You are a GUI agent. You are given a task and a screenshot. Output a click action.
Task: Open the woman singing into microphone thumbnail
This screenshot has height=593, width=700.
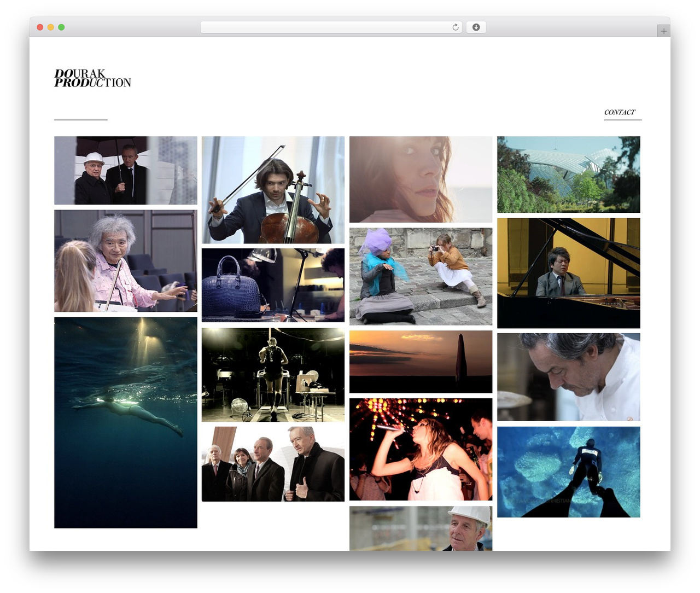point(421,449)
